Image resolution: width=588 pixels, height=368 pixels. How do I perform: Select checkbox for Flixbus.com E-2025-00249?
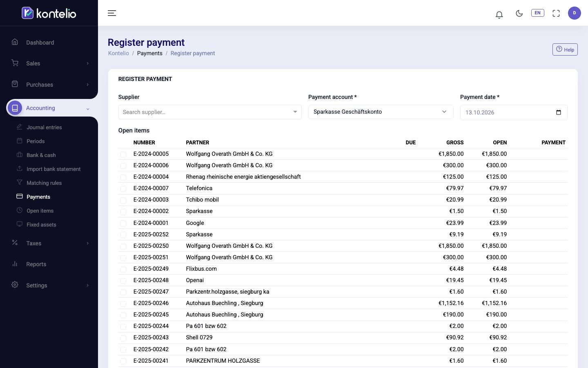(x=123, y=269)
